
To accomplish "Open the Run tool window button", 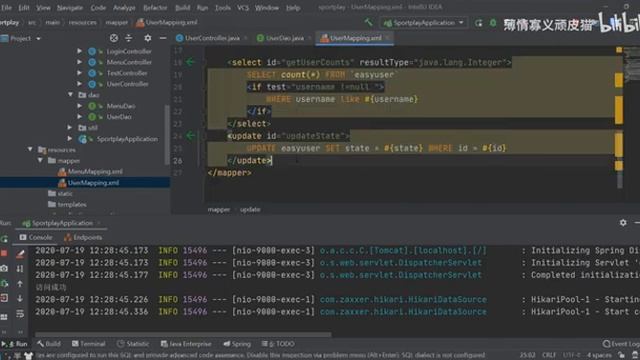I will [15, 344].
